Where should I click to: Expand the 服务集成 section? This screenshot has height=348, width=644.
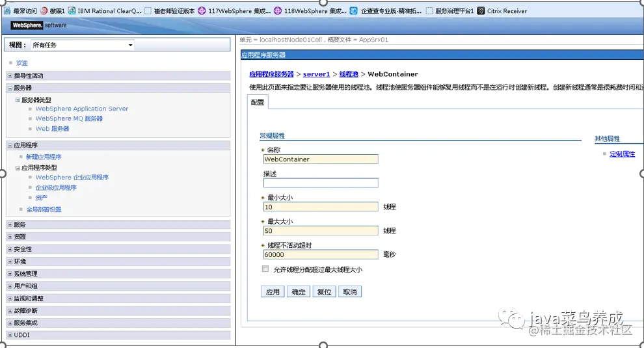(10, 323)
